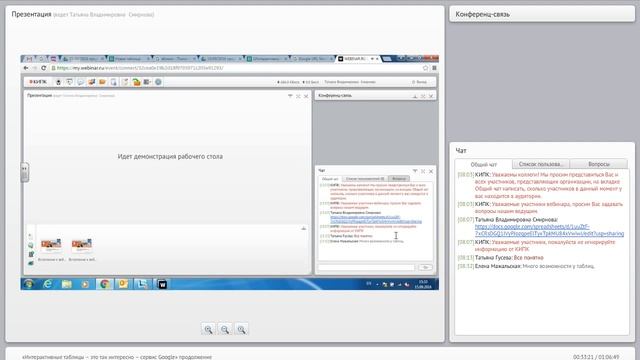Click video camera icon in webinar toolbar
The width and height of the screenshot is (640, 360).
(x=147, y=82)
